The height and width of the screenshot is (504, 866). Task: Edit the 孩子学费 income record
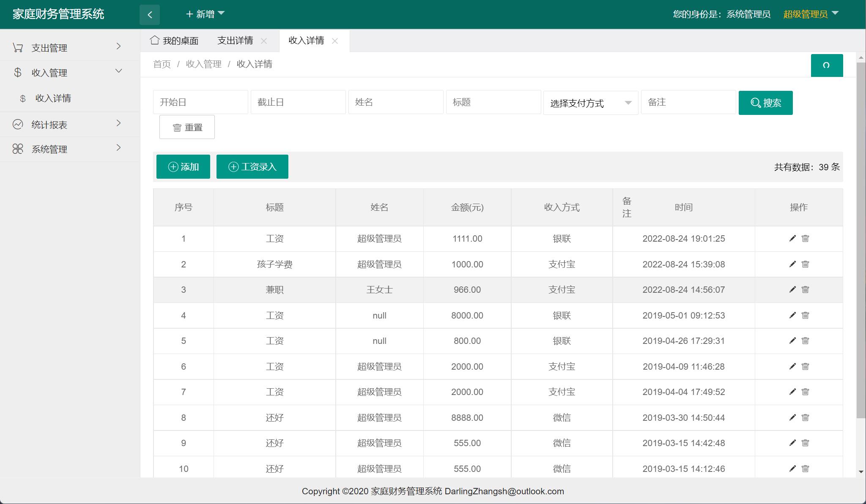click(792, 264)
